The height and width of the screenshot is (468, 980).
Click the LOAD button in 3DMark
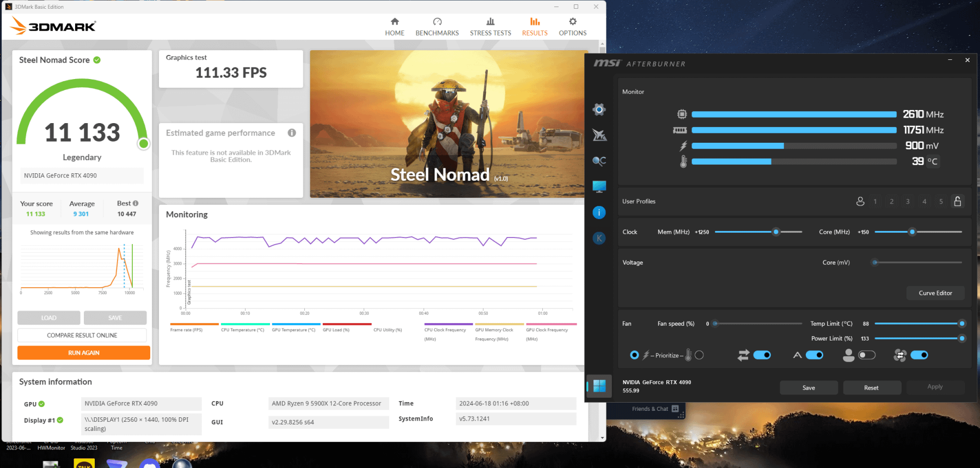49,318
